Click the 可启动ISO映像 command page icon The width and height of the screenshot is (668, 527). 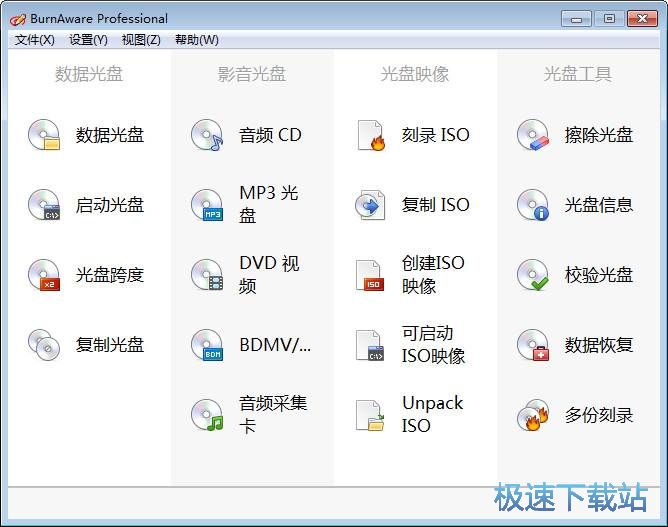click(370, 345)
